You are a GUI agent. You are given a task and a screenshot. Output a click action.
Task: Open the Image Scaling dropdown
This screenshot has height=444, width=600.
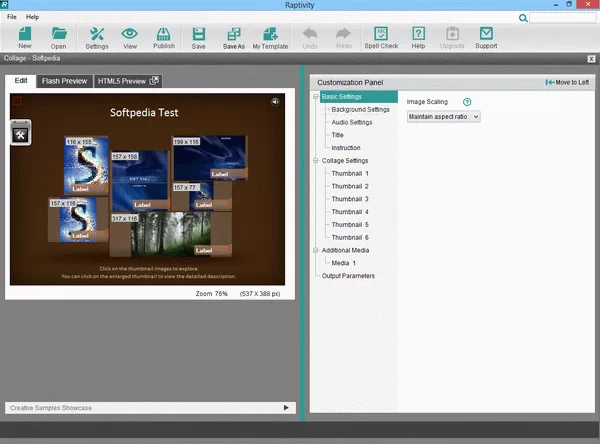444,117
